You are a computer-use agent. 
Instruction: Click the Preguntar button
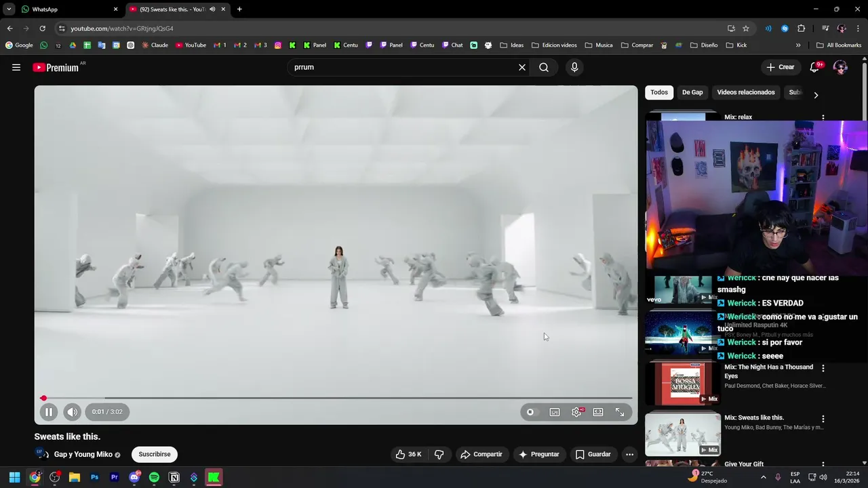point(539,454)
